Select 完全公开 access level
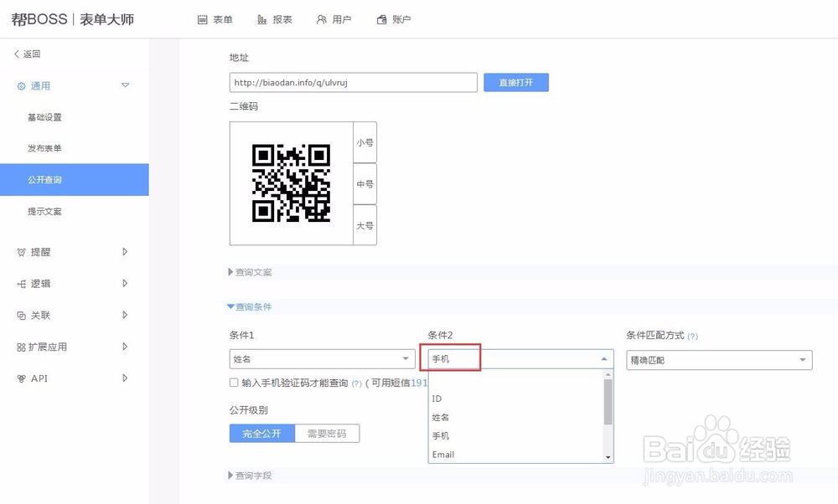838x504 pixels. [x=261, y=434]
